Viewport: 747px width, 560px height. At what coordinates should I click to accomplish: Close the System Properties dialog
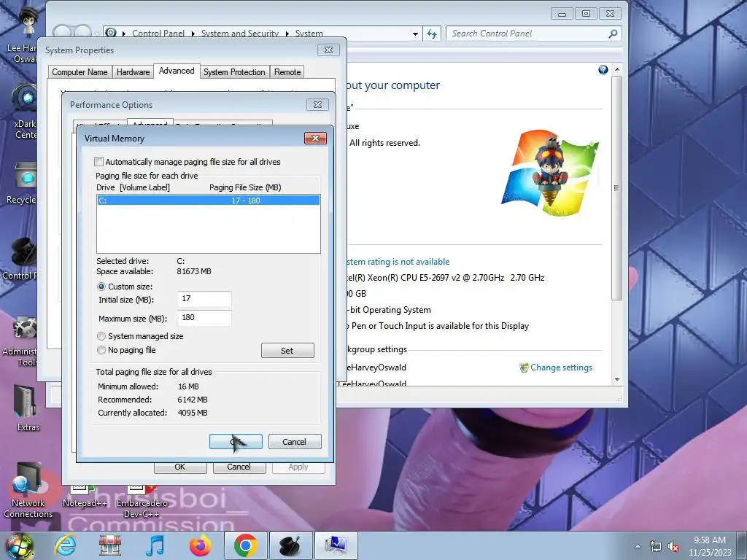329,50
